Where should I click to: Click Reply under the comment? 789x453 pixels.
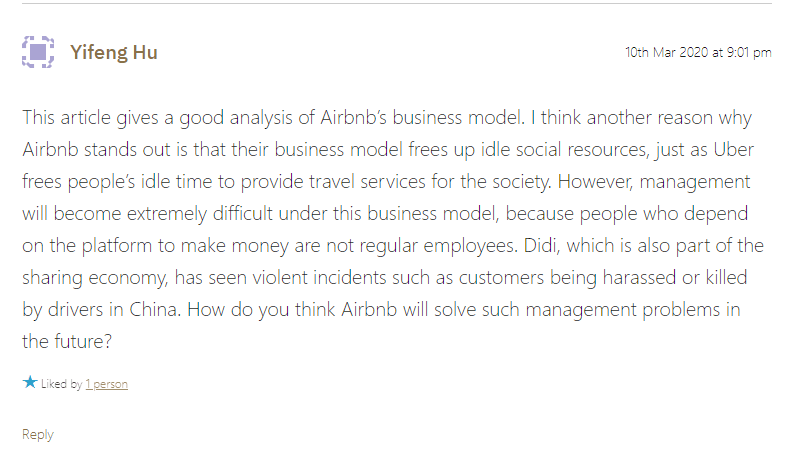38,435
